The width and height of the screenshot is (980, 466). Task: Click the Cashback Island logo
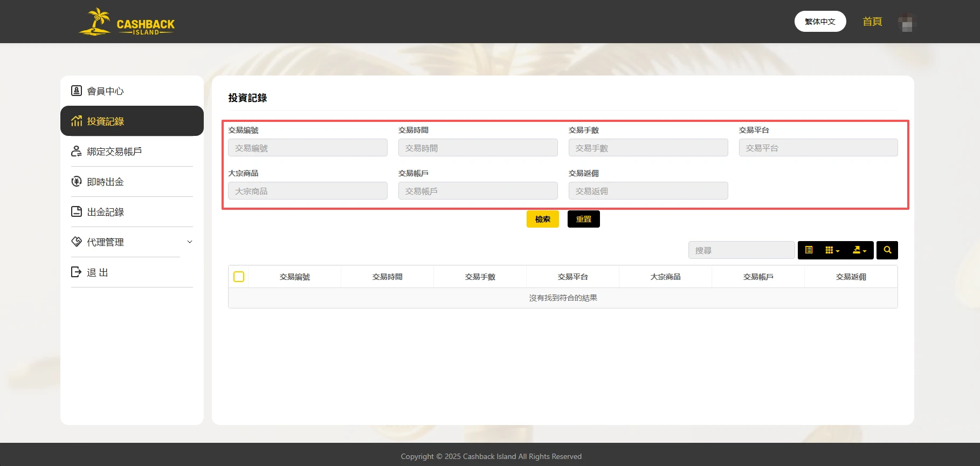click(x=127, y=22)
